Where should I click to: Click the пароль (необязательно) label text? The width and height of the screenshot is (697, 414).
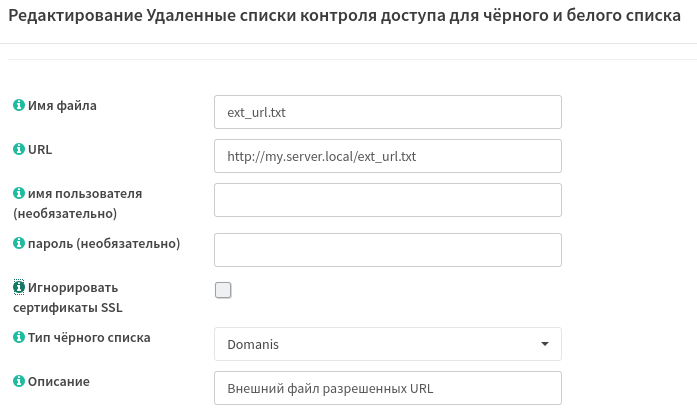(104, 244)
